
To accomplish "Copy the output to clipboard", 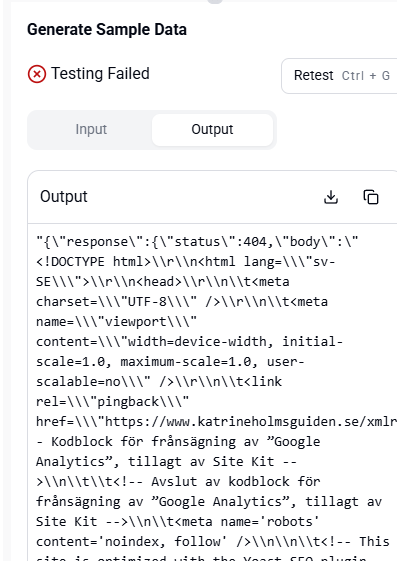I will (371, 197).
